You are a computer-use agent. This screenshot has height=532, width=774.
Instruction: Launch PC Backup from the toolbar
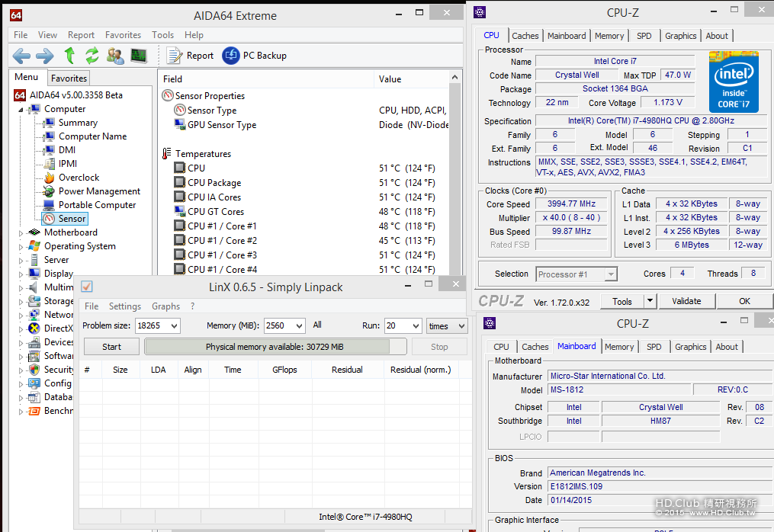coord(254,56)
